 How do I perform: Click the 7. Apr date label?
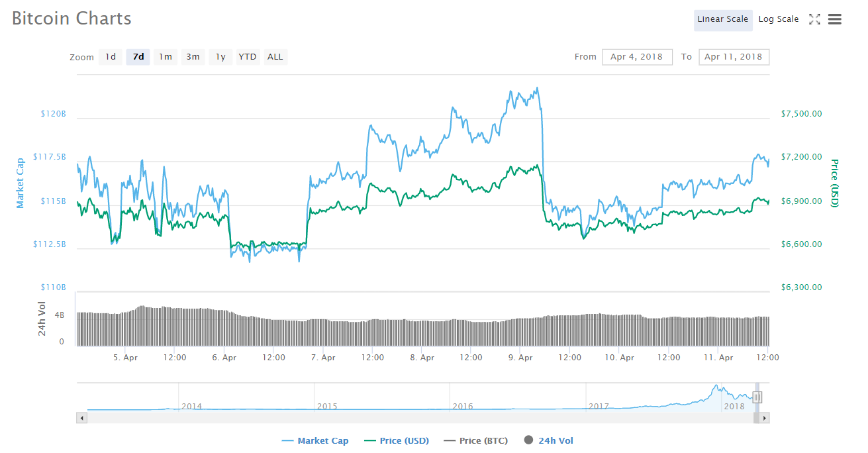click(323, 358)
